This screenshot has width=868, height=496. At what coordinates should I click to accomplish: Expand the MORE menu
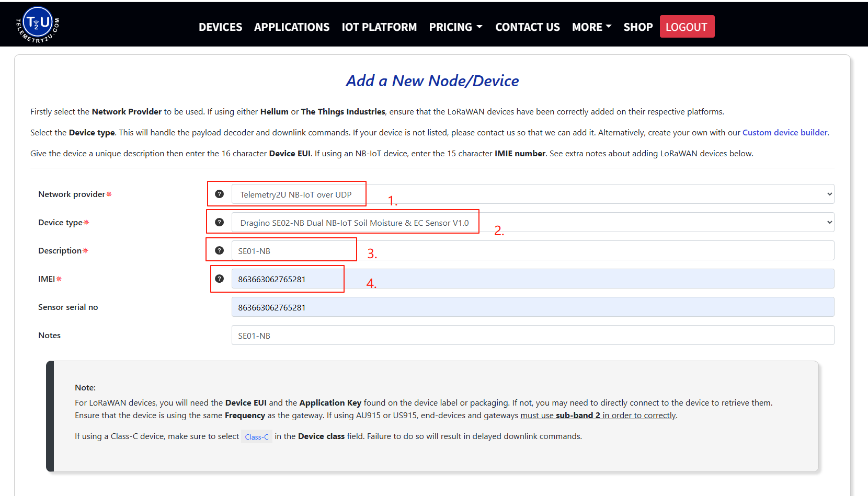pyautogui.click(x=591, y=27)
